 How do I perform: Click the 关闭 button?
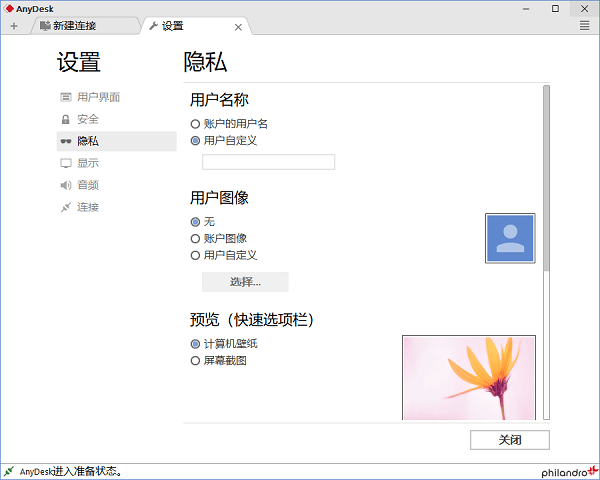point(510,440)
